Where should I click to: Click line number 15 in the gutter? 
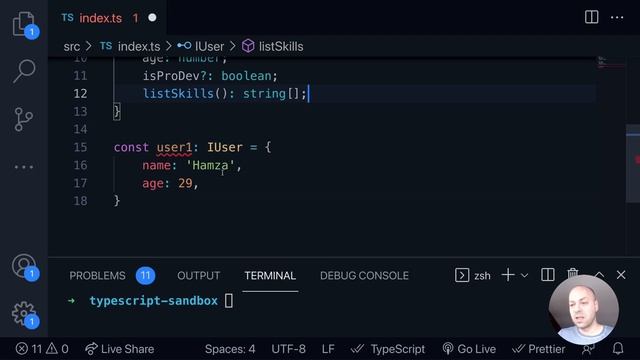tap(80, 147)
